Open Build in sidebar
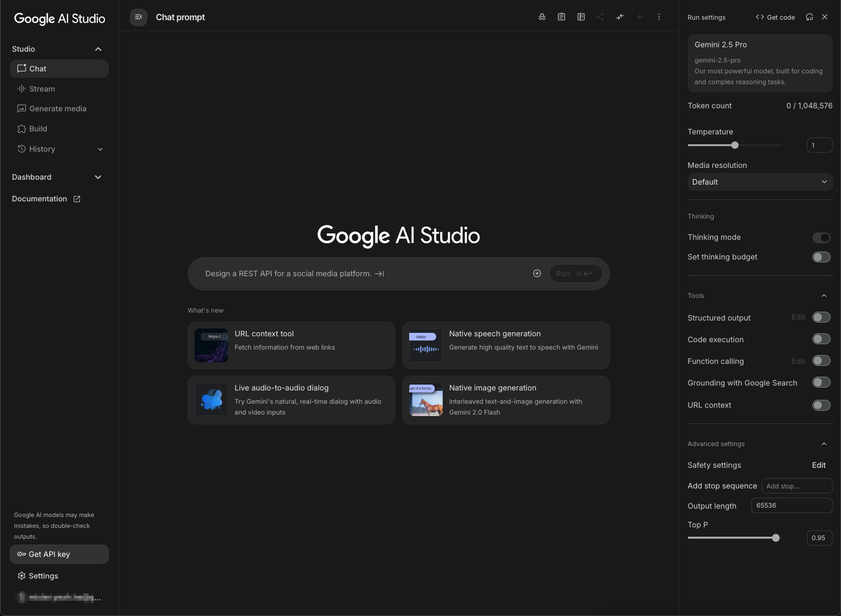 point(59,129)
